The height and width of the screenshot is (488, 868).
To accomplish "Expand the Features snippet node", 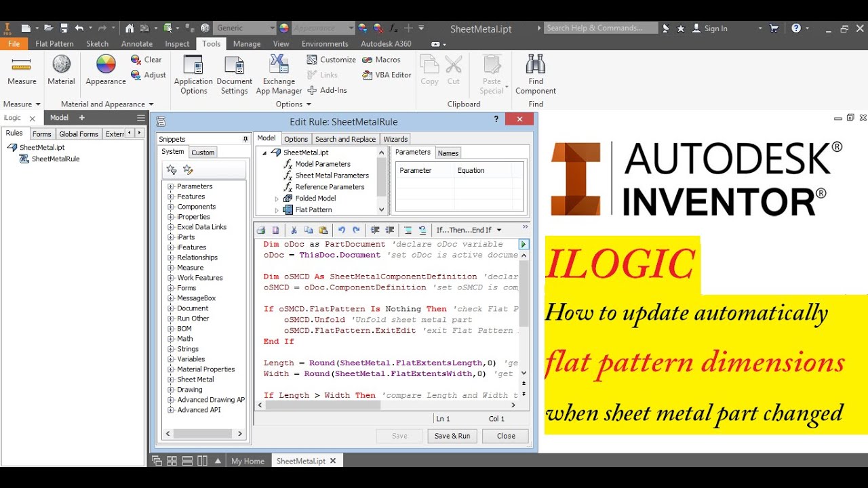I will [x=171, y=197].
